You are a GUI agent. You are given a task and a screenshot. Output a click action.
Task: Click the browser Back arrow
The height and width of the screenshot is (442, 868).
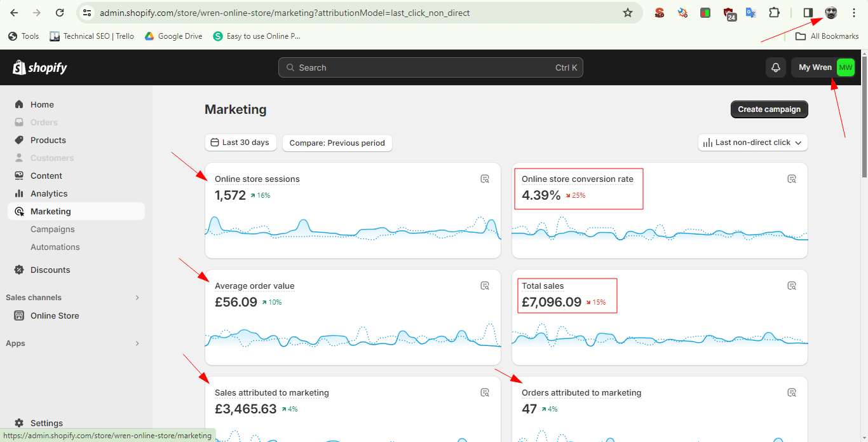(x=14, y=13)
